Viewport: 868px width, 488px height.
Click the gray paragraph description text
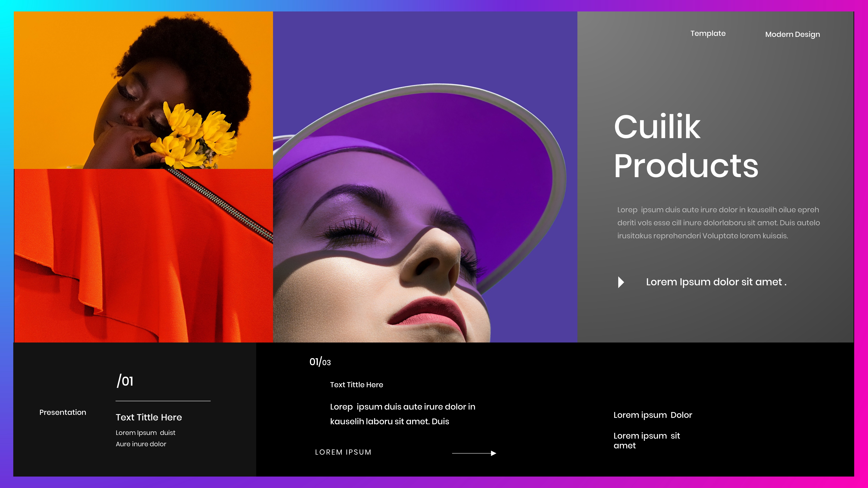click(718, 223)
